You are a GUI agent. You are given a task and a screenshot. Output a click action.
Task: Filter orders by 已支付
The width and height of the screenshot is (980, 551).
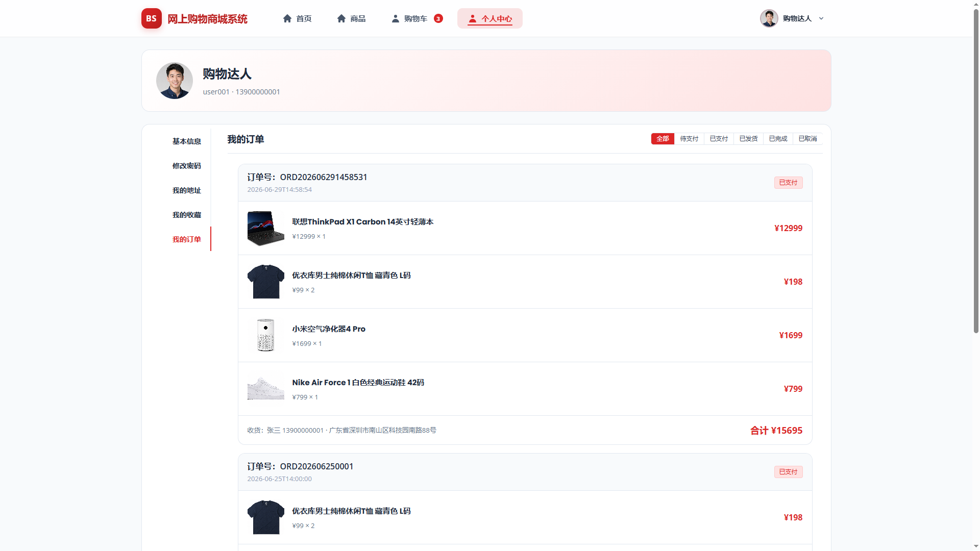click(719, 139)
